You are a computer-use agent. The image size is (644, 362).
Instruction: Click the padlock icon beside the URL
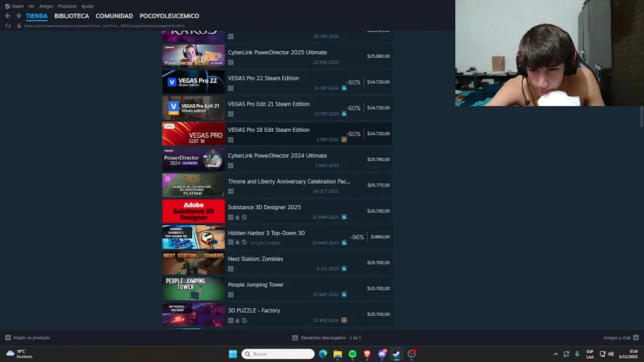[x=19, y=26]
